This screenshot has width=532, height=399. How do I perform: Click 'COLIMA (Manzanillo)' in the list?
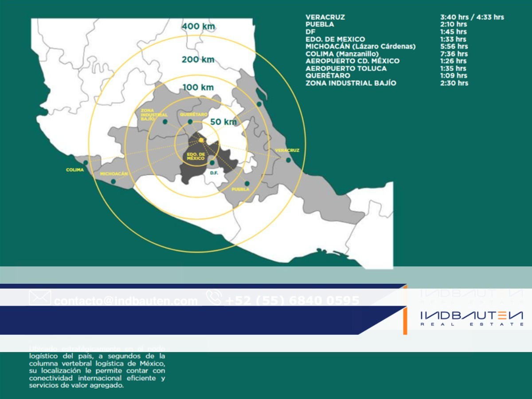pyautogui.click(x=342, y=54)
